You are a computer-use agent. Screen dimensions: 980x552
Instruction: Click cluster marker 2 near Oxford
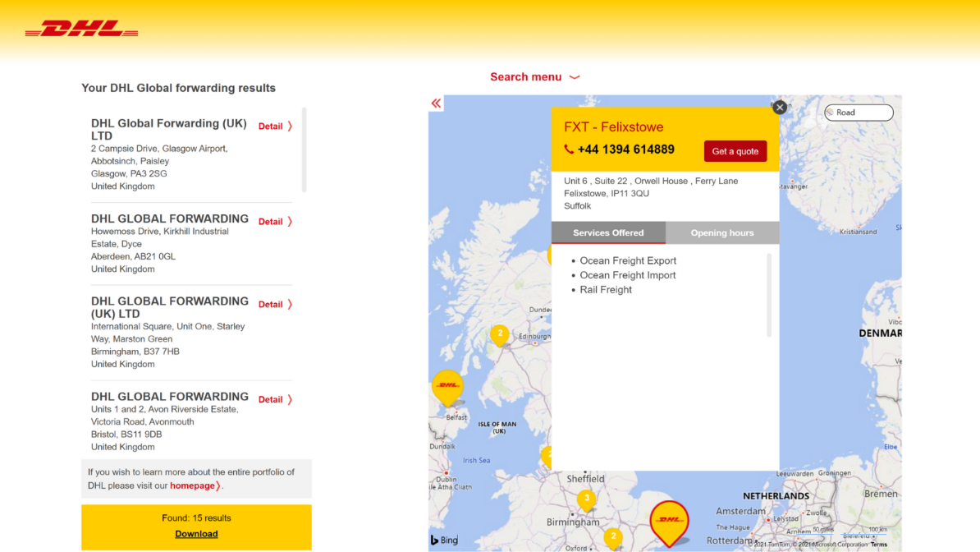pyautogui.click(x=613, y=537)
